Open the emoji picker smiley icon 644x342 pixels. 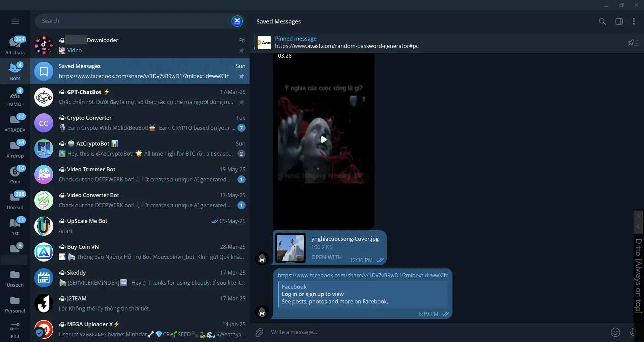[x=615, y=332]
